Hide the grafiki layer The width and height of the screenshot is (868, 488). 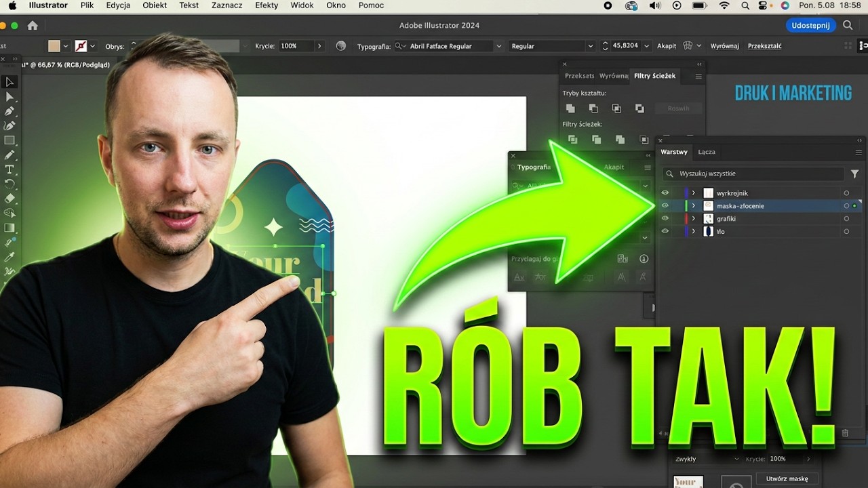(665, 218)
